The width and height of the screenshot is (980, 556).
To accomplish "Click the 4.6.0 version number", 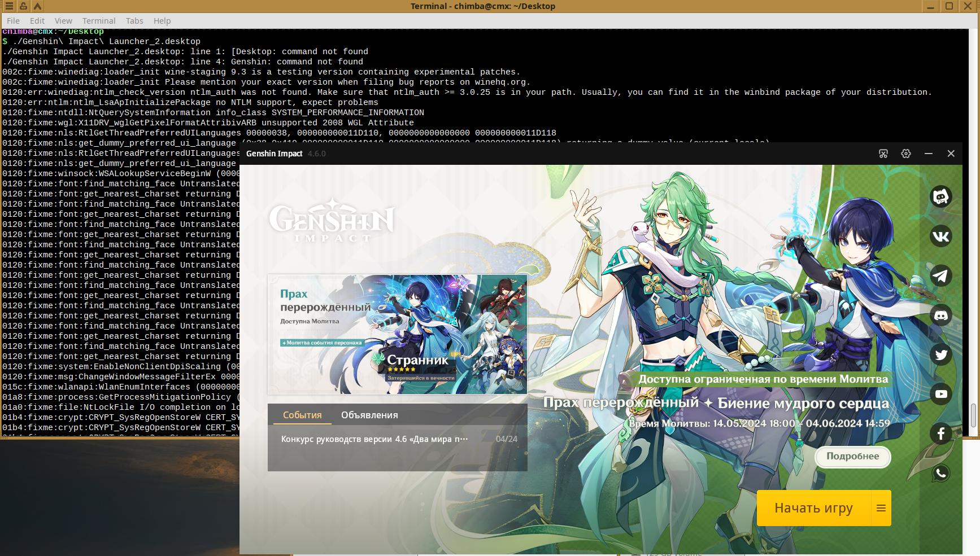I will tap(317, 154).
